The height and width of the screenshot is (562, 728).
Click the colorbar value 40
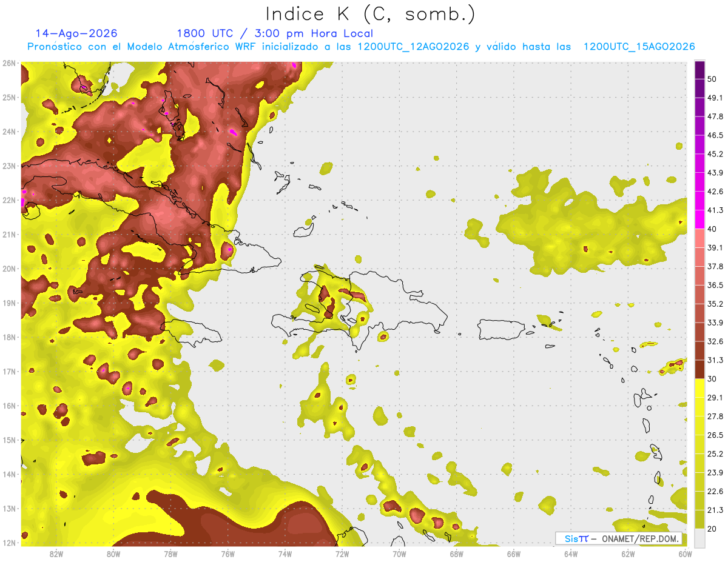tap(712, 229)
